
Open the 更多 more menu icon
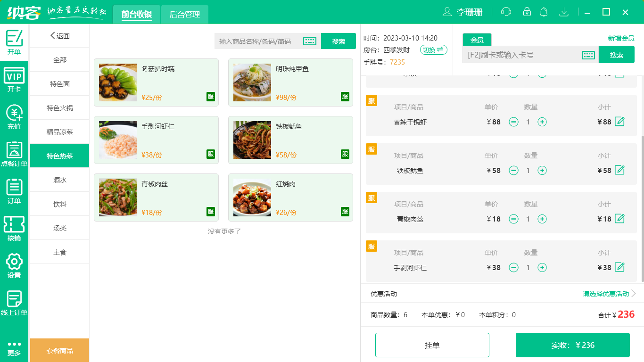[14, 348]
